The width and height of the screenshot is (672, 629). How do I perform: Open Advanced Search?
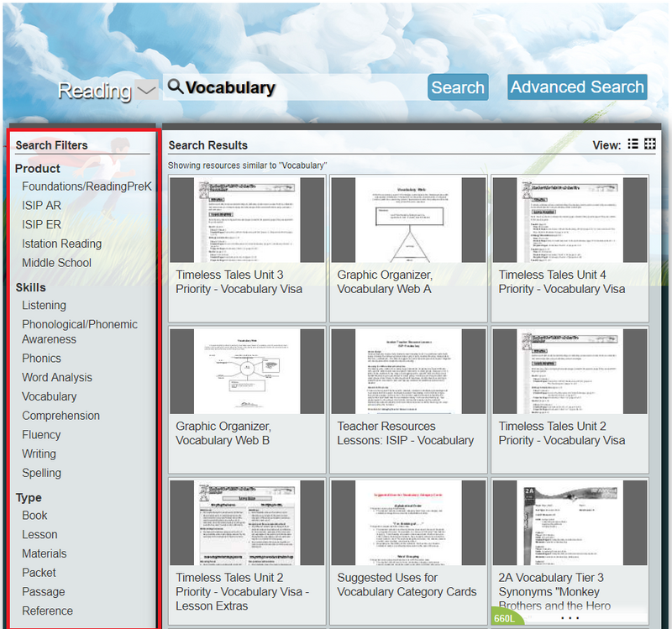tap(577, 87)
